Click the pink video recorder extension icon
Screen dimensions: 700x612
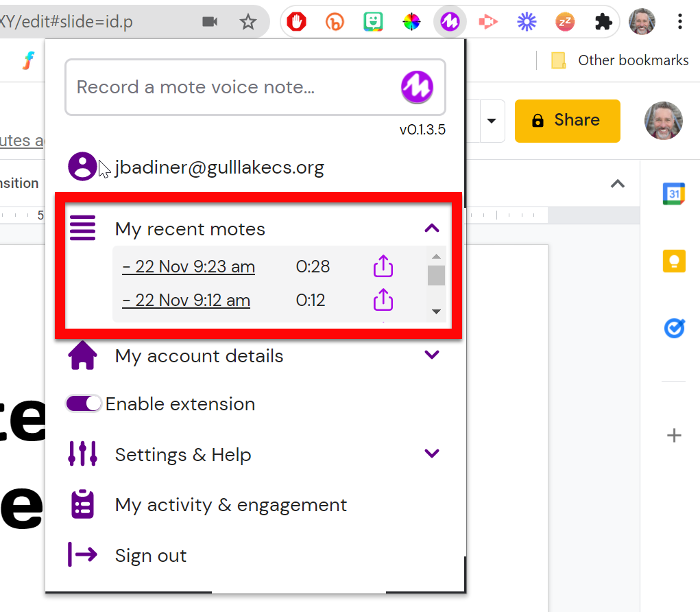488,21
